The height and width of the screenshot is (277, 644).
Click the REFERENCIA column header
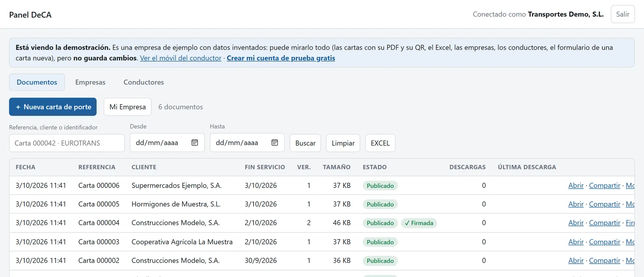click(97, 167)
